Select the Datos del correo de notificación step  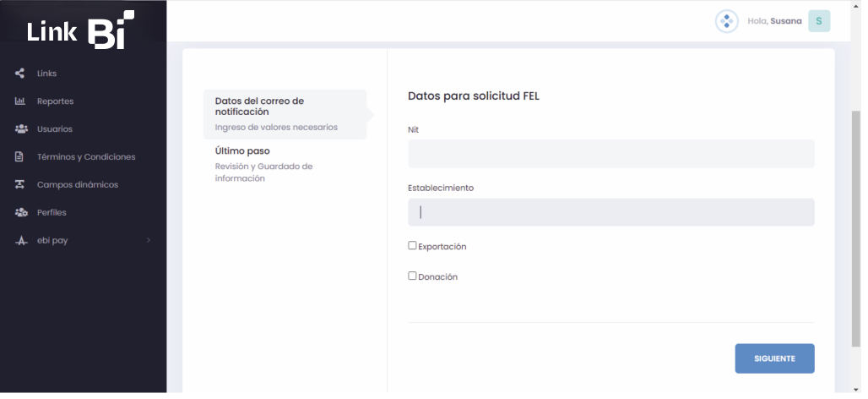(x=285, y=114)
